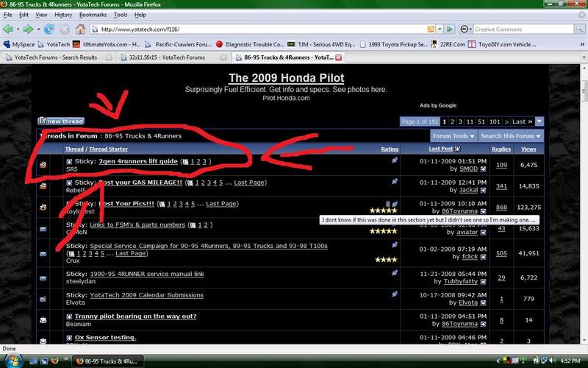
Task: Click the volume icon in system tray
Action: click(553, 361)
